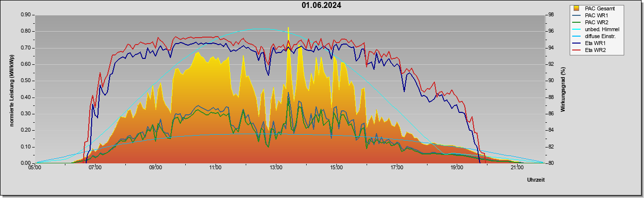Click the 88 efficiency axis value
The height and width of the screenshot is (198, 644).
[x=550, y=98]
